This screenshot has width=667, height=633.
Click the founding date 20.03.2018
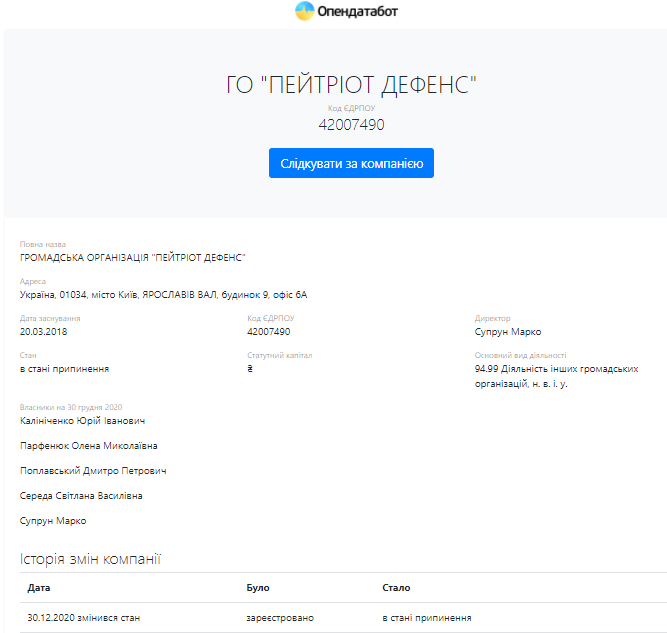[x=44, y=331]
